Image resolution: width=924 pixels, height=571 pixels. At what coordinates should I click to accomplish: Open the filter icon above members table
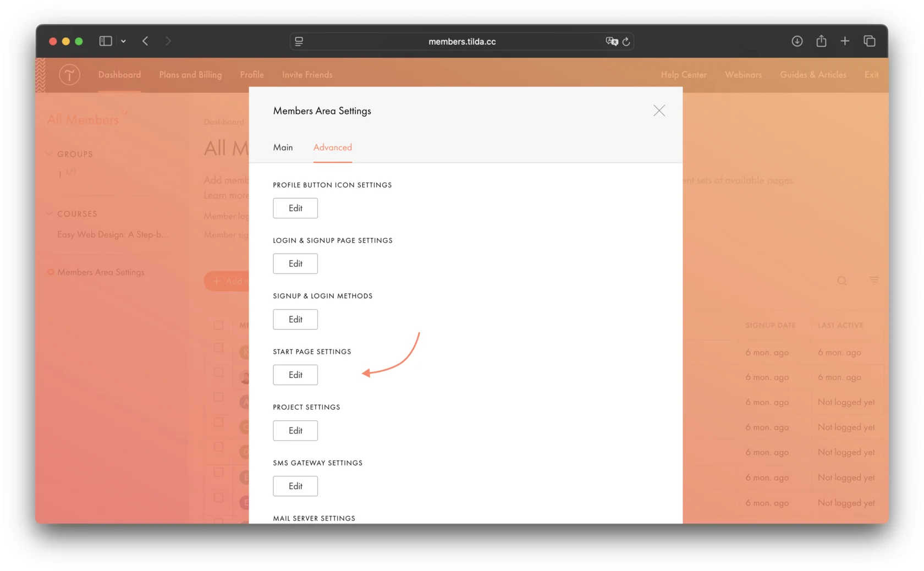874,281
